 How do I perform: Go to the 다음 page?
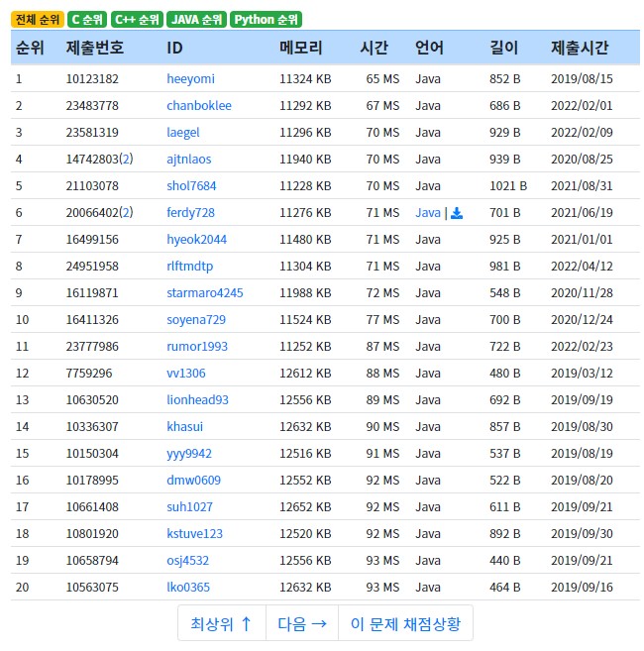pos(302,623)
